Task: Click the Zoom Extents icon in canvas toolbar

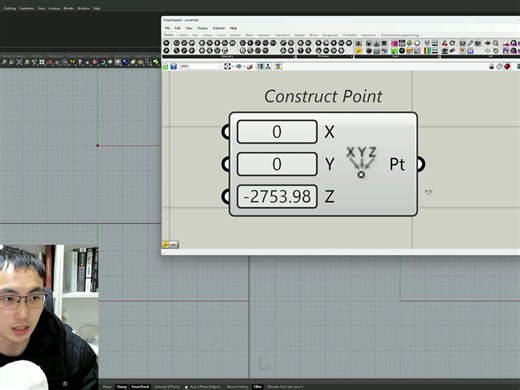Action: point(227,67)
